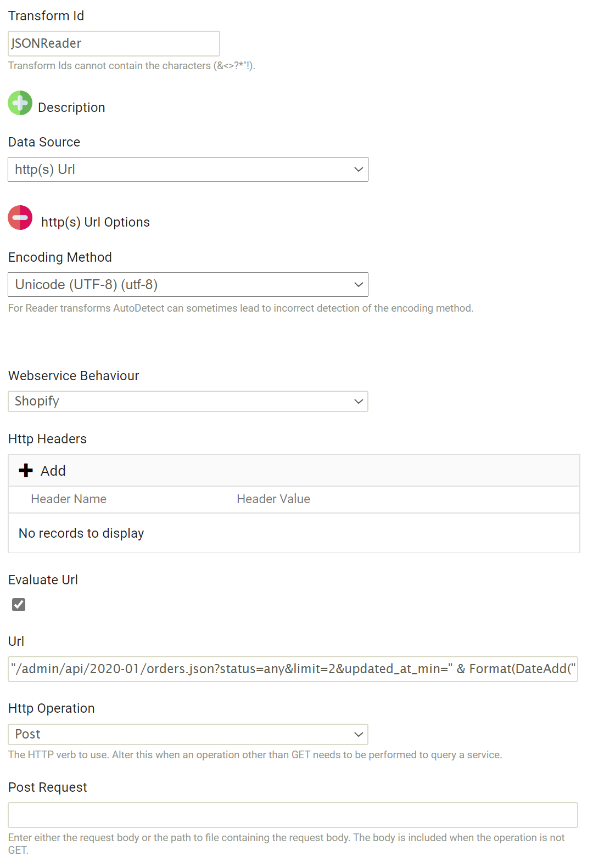Click the Http Headers label

(47, 439)
